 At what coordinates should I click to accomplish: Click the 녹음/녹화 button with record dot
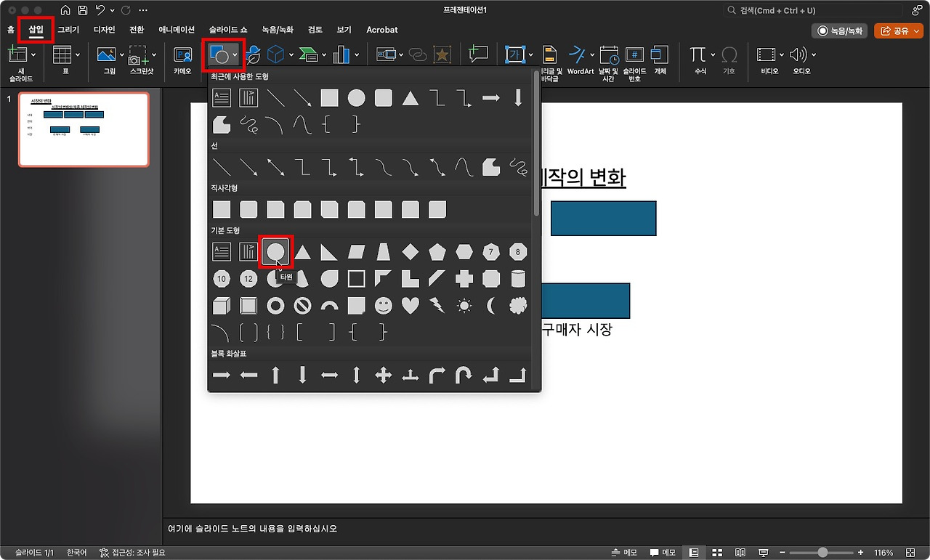tap(840, 31)
